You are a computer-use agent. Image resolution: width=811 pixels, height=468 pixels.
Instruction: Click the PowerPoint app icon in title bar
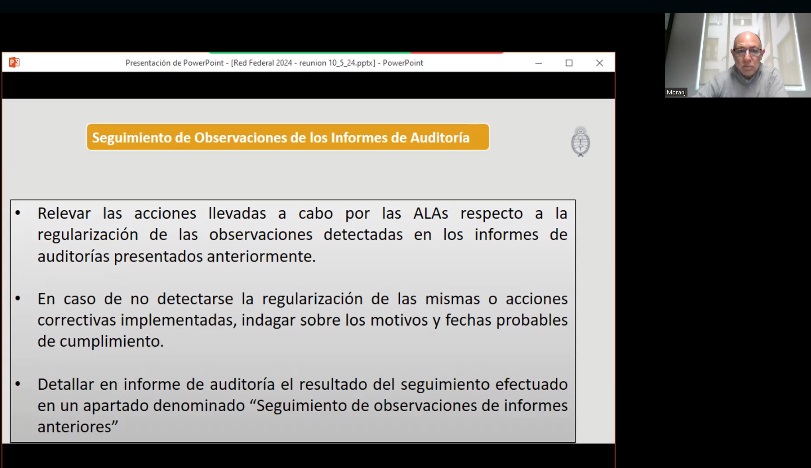[x=14, y=63]
